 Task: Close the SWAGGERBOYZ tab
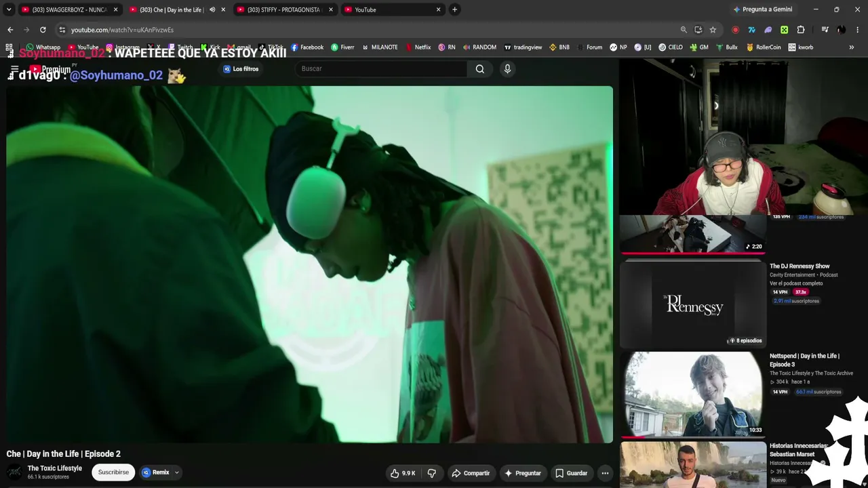[x=115, y=9]
